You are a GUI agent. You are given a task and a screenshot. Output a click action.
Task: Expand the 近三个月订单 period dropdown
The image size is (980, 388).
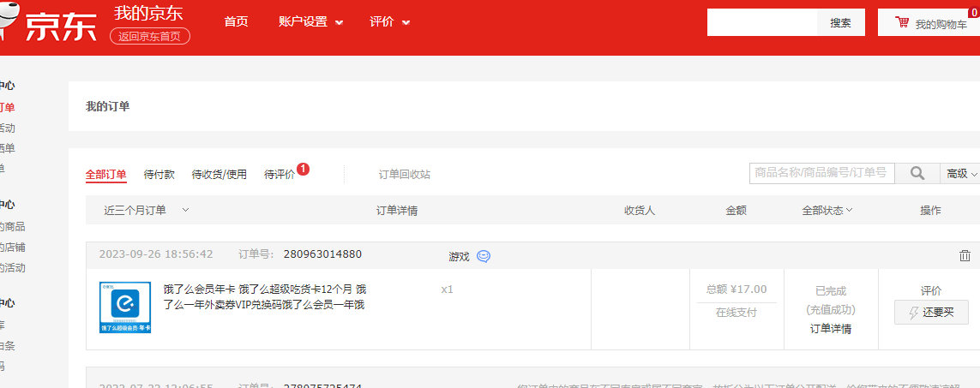tap(147, 210)
